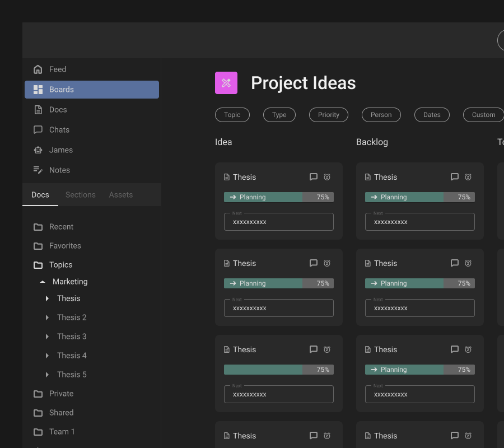
Task: Open the Custom filter chip
Action: [x=483, y=115]
